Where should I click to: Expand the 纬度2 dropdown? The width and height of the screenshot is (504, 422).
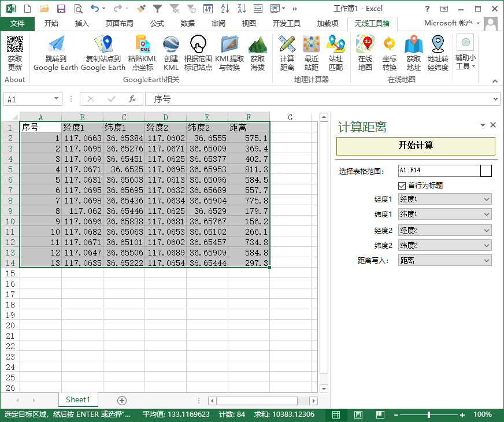tap(487, 246)
